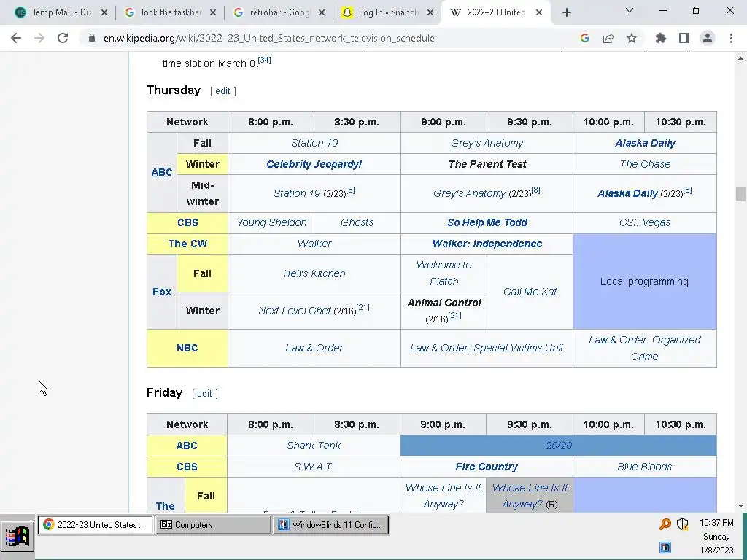
Task: Open Grey's Anatomy in Fall row
Action: pos(487,143)
